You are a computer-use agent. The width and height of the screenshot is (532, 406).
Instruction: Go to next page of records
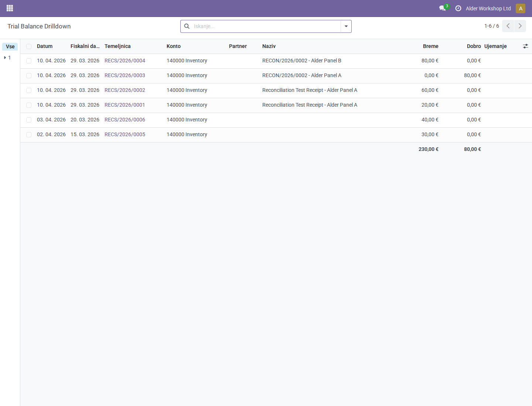coord(520,26)
